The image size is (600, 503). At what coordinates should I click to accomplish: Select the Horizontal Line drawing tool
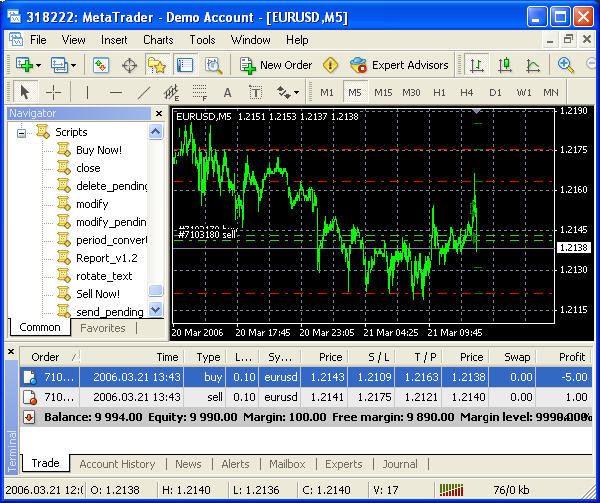click(x=116, y=92)
